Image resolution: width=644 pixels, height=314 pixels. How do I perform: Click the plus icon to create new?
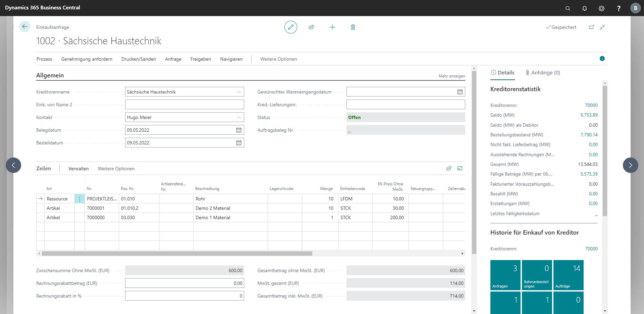pyautogui.click(x=332, y=27)
